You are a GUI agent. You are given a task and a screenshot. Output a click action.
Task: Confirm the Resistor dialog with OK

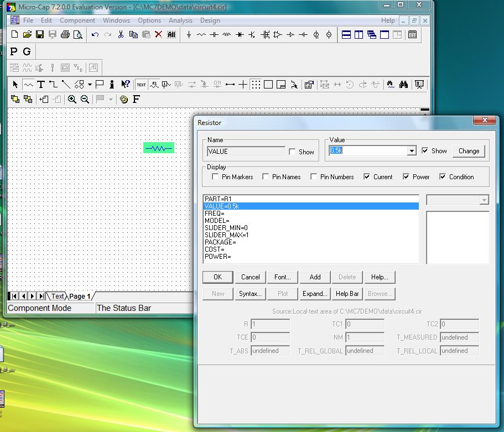pos(218,277)
